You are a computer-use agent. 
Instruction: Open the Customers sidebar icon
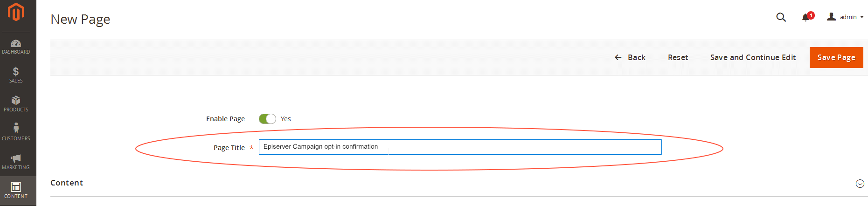pyautogui.click(x=16, y=128)
